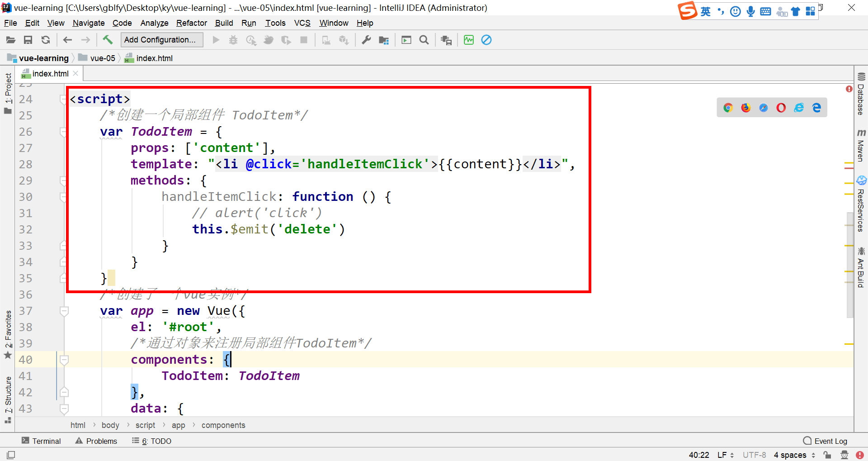Image resolution: width=868 pixels, height=461 pixels.
Task: Click the cursor position 40:22 indicator
Action: pos(699,455)
